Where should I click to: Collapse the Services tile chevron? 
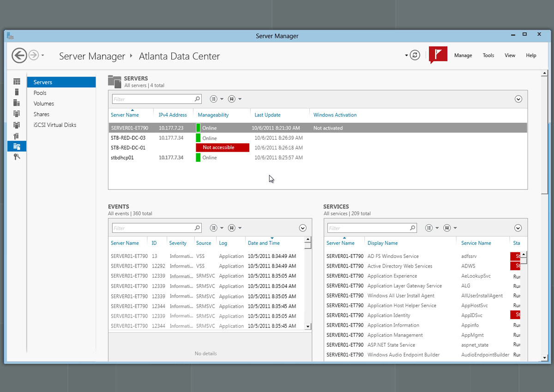click(x=518, y=228)
